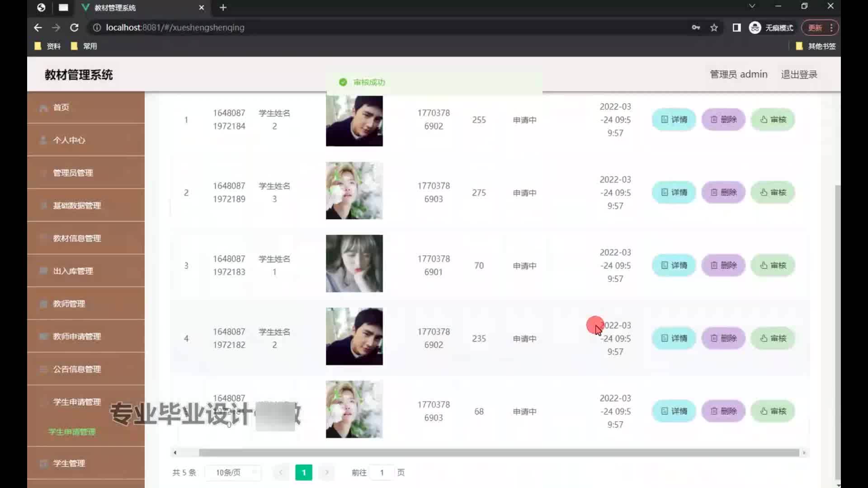Toggle browser side panel icon

tap(736, 28)
